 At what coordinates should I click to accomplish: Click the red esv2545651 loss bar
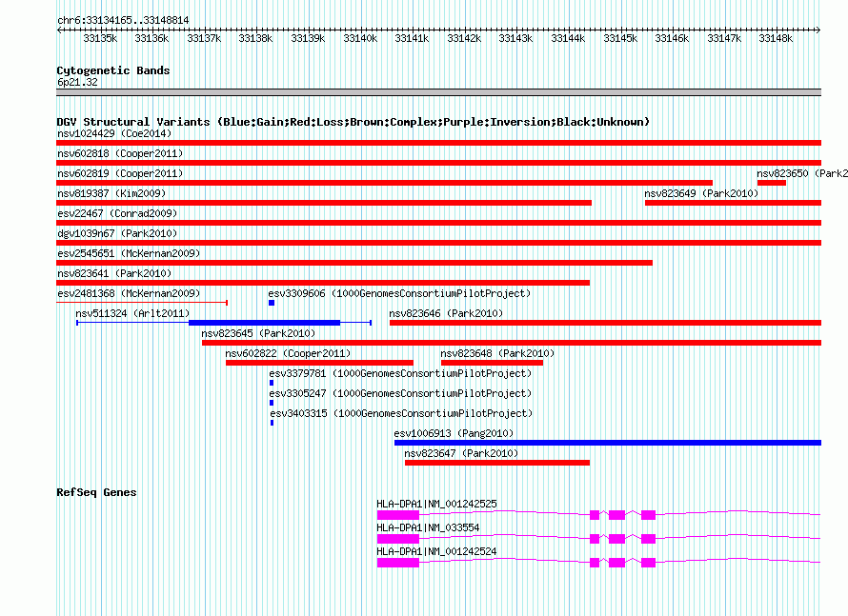[354, 263]
